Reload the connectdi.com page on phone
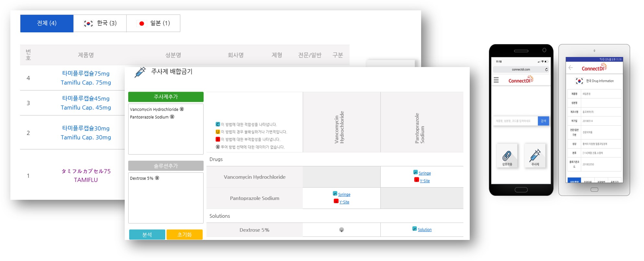Viewport: 644px width, 261px height. (546, 70)
